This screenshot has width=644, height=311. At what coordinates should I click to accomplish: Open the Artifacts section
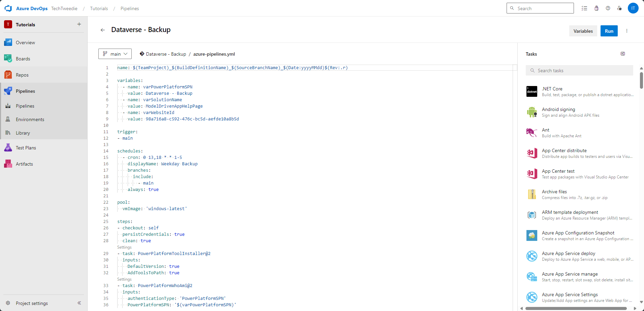pos(24,164)
